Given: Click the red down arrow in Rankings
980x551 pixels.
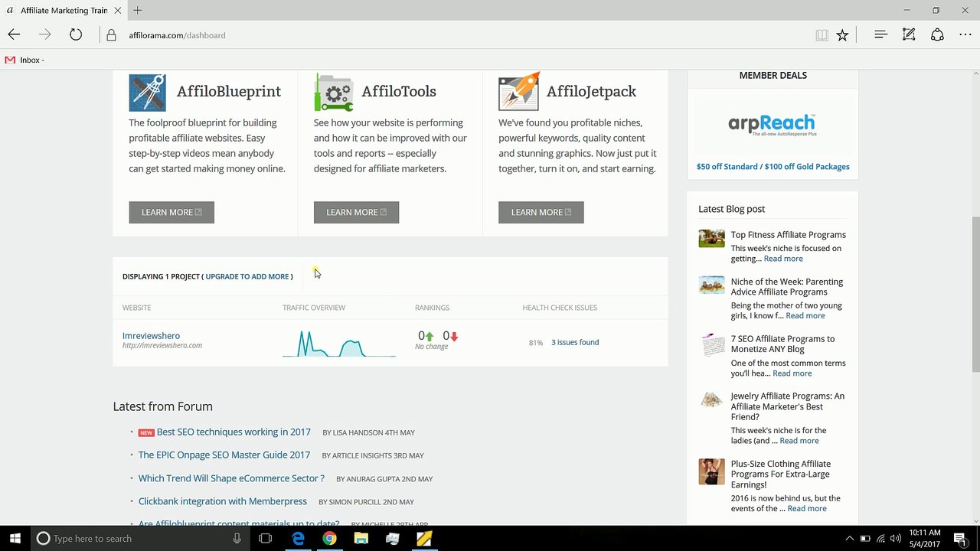Looking at the screenshot, I should pos(454,336).
